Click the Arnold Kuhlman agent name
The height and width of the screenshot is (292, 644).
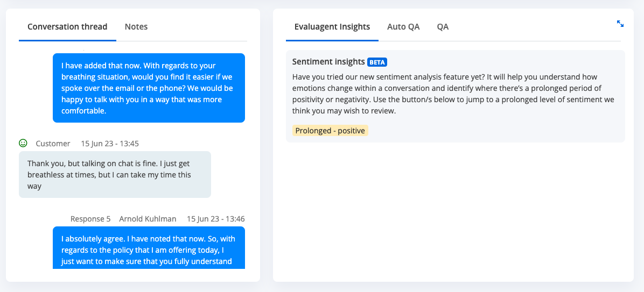tap(148, 218)
